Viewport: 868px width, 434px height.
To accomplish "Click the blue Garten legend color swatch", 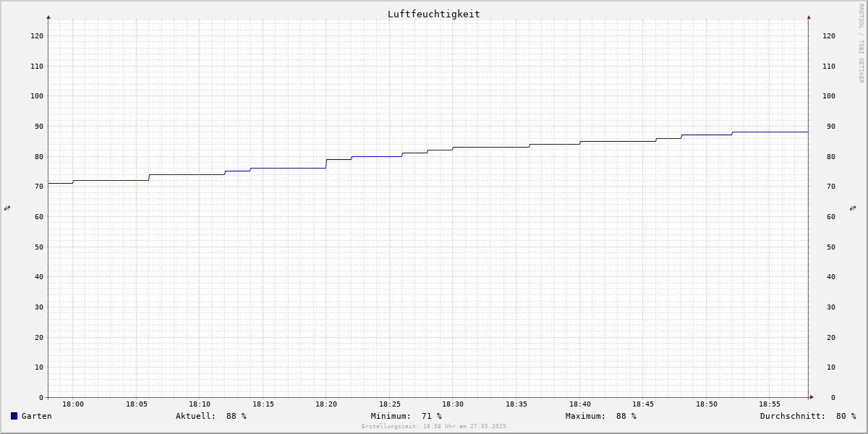I will pos(14,416).
